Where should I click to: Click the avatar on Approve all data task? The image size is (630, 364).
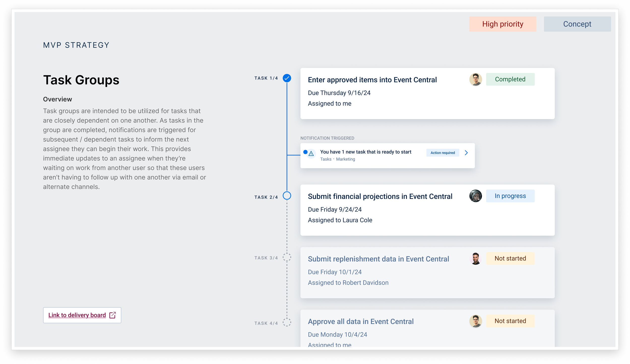tap(476, 321)
